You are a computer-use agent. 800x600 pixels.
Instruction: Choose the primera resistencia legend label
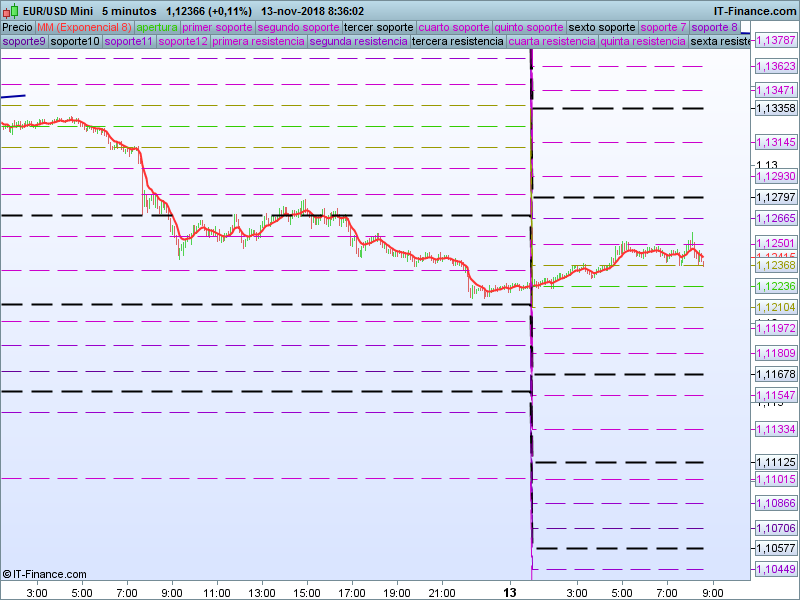pos(258,41)
